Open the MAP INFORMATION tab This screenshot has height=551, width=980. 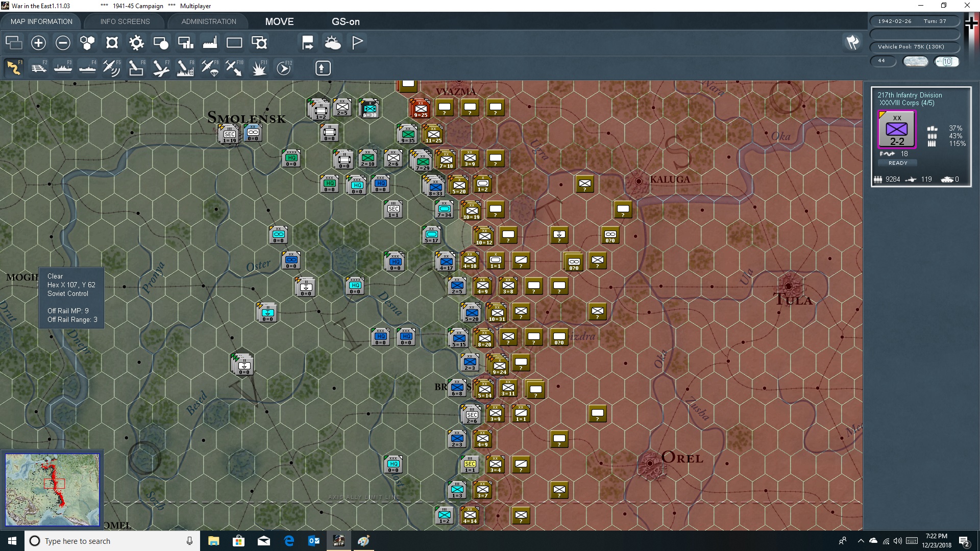pyautogui.click(x=41, y=21)
